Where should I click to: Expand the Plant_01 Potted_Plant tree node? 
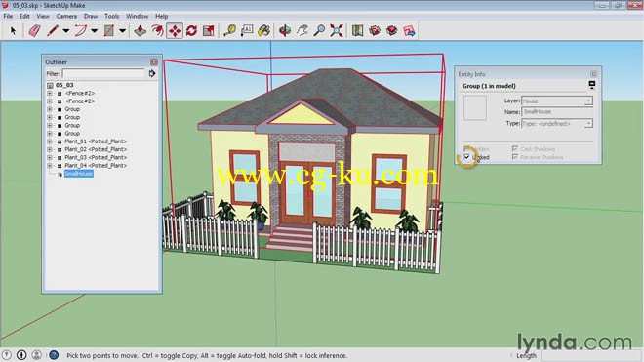coord(50,141)
